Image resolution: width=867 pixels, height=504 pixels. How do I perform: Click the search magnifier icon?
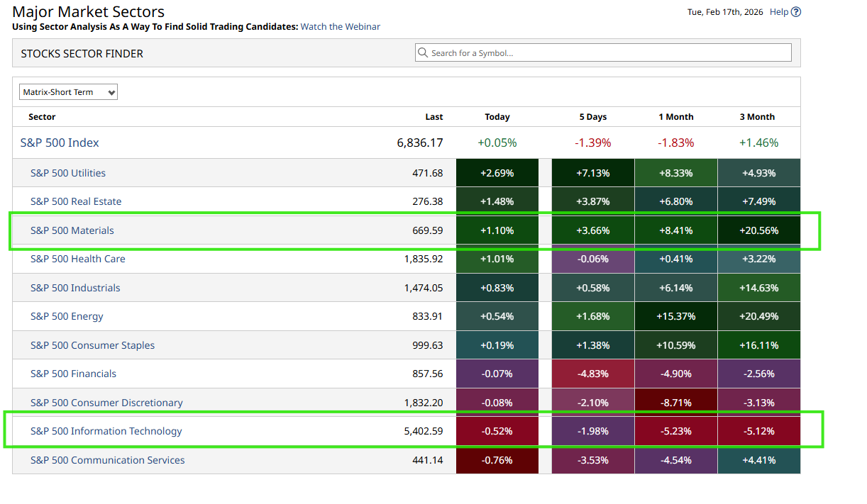pyautogui.click(x=423, y=53)
